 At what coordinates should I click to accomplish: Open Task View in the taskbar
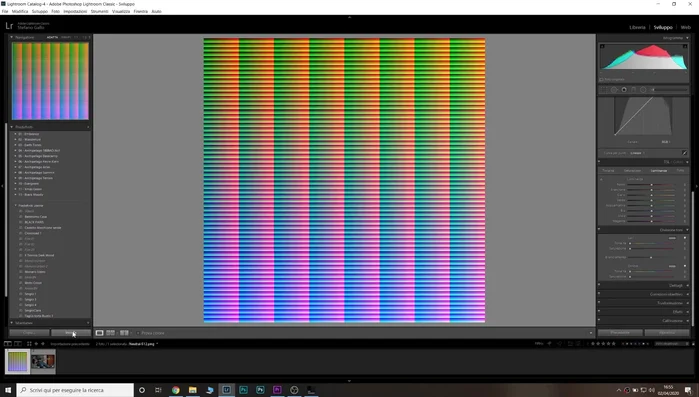[x=158, y=390]
